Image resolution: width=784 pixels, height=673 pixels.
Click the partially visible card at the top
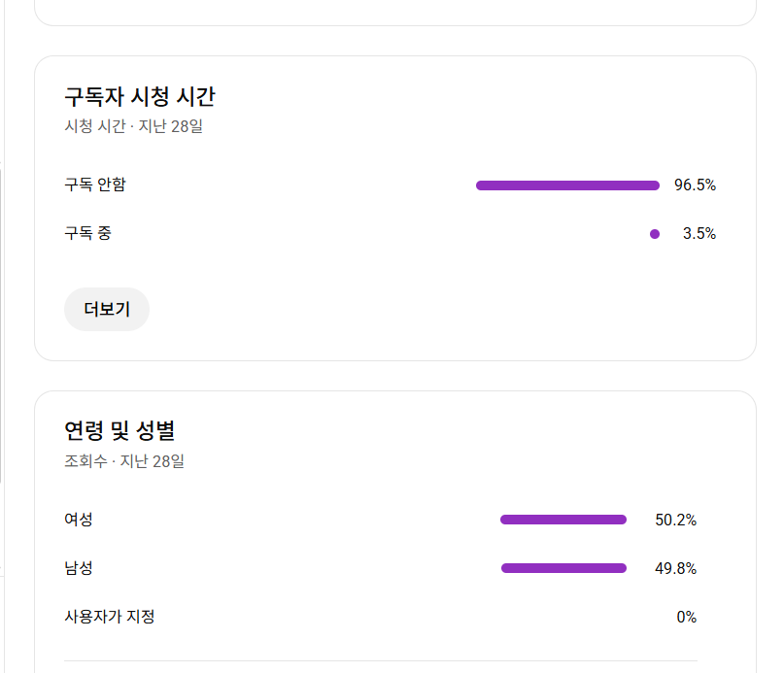(394, 12)
